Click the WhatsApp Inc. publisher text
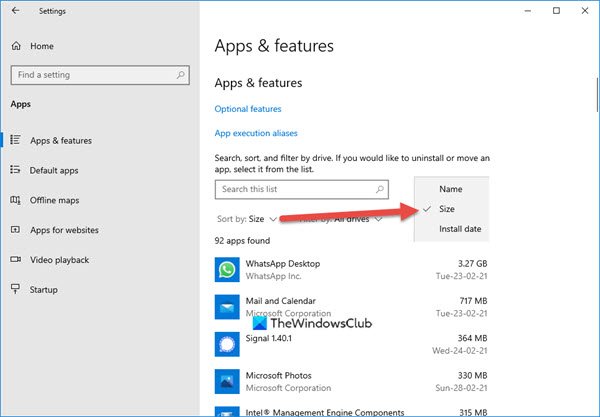The image size is (600, 417). coord(274,276)
